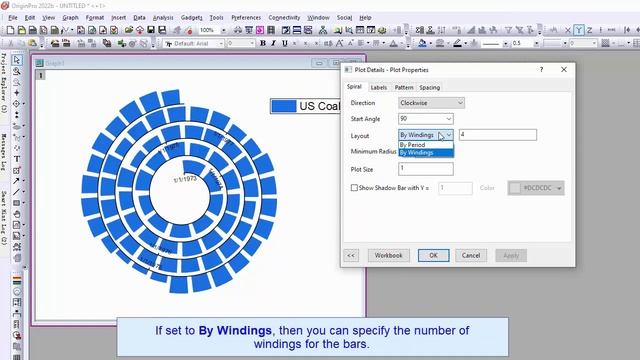Viewport: 640px width, 360px height.
Task: Click OK in Plot Details
Action: 433,255
